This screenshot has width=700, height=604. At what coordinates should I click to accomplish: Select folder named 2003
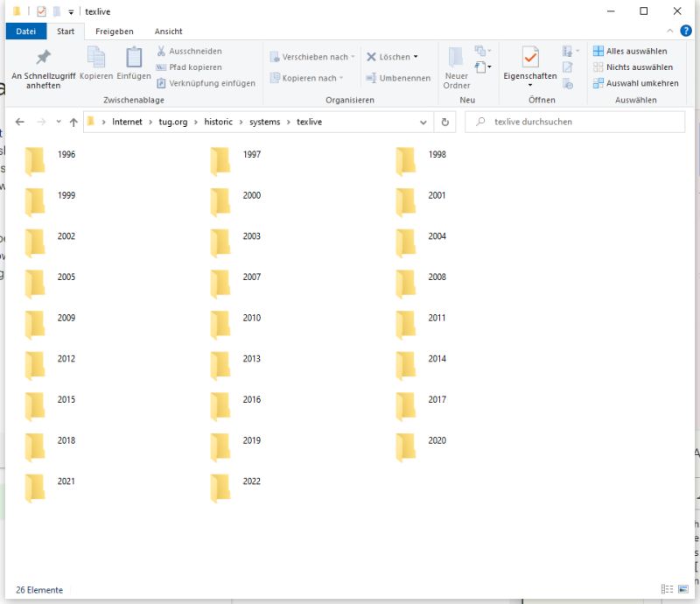[x=235, y=242]
